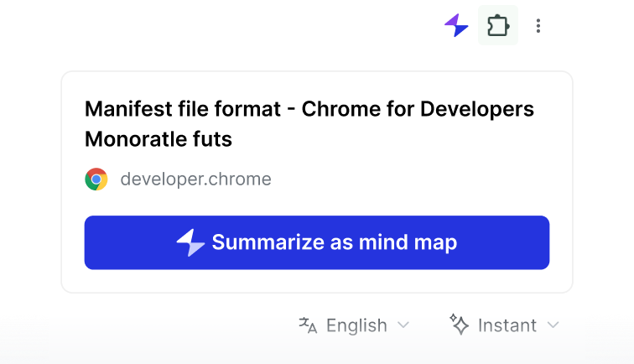Open the English language dropdown
The width and height of the screenshot is (634, 364).
(x=355, y=325)
